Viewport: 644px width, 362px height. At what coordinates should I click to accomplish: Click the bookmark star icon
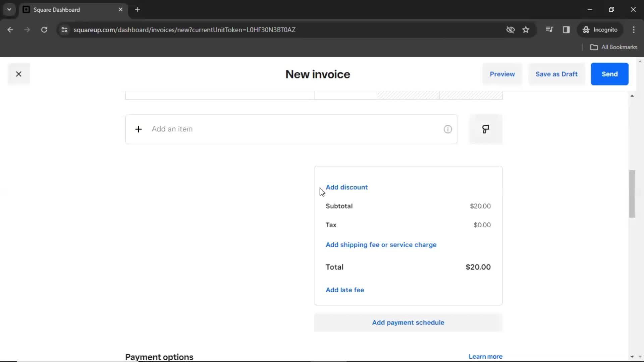tap(526, 29)
